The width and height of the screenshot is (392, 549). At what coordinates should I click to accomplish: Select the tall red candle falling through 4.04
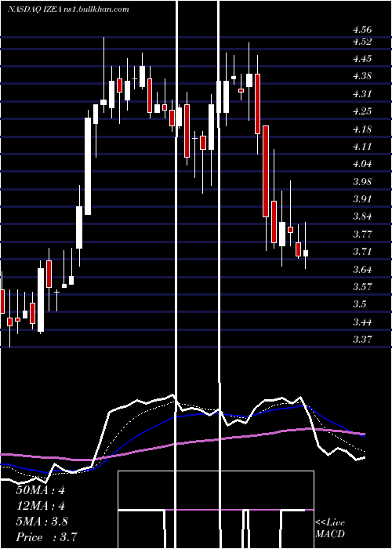266,171
